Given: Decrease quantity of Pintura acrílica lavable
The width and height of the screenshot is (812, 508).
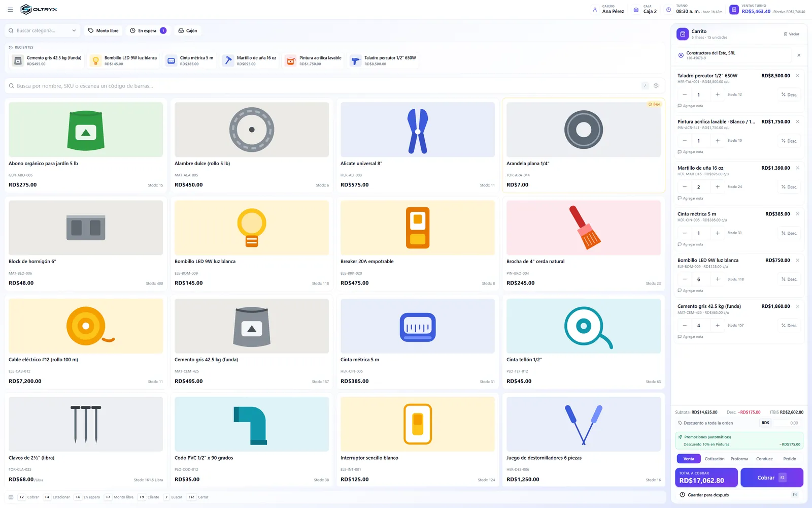Looking at the screenshot, I should click(x=685, y=141).
